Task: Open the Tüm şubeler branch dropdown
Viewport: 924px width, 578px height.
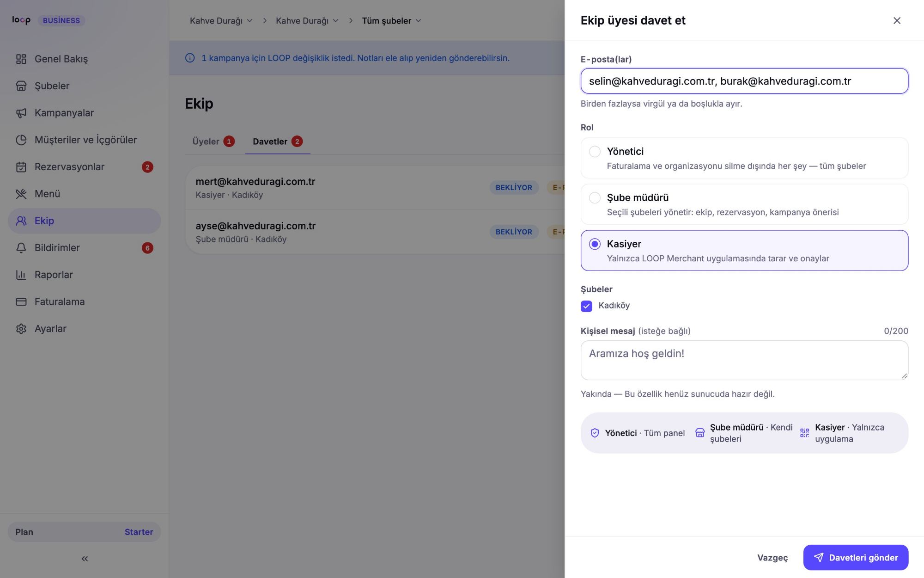Action: click(x=391, y=21)
